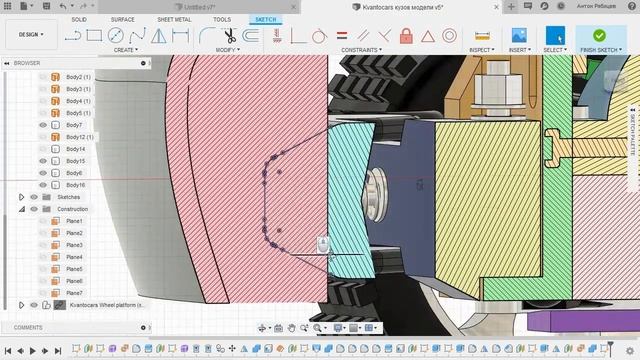Screen dimensions: 640x360
Task: Open the notifications comment icon
Action: (528, 6)
